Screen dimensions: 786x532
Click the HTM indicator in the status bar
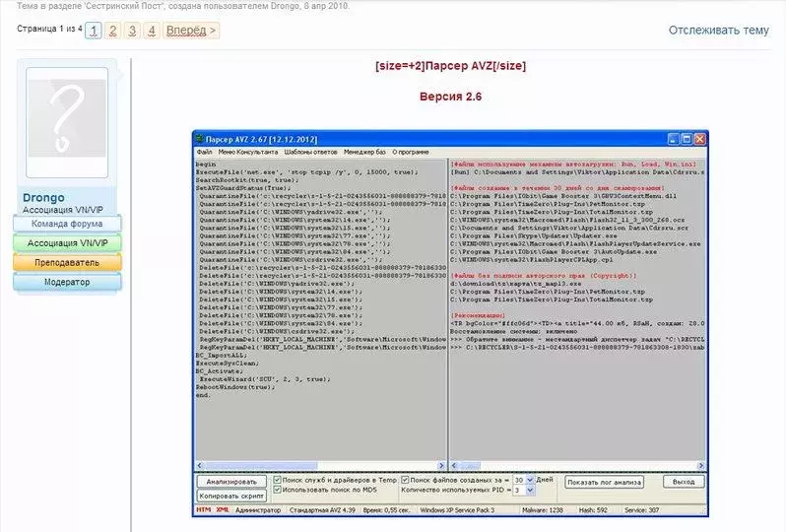[204, 510]
